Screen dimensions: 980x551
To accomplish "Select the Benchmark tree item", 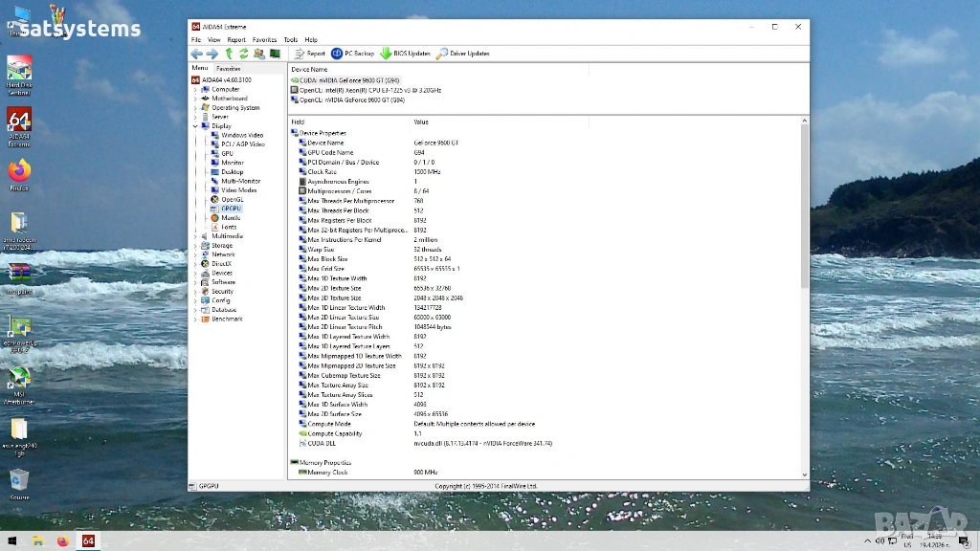I will pyautogui.click(x=227, y=319).
